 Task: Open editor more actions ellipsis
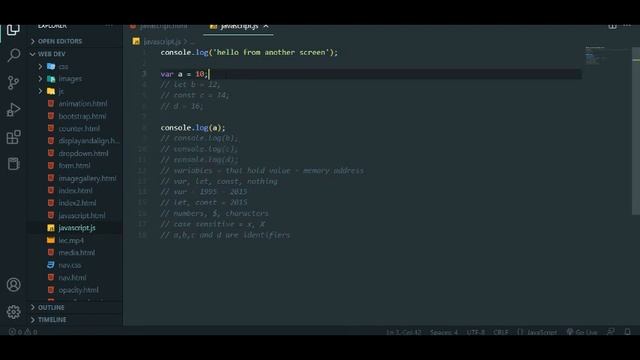[x=627, y=26]
